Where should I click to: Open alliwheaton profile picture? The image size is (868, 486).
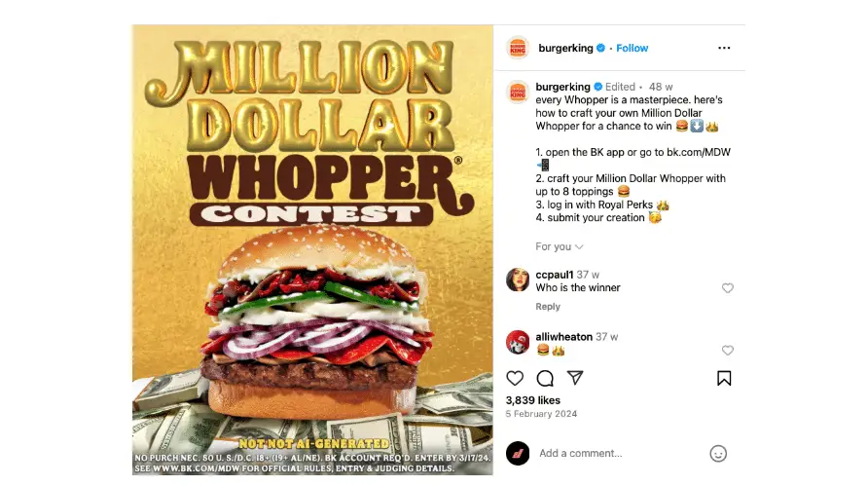[x=518, y=341]
